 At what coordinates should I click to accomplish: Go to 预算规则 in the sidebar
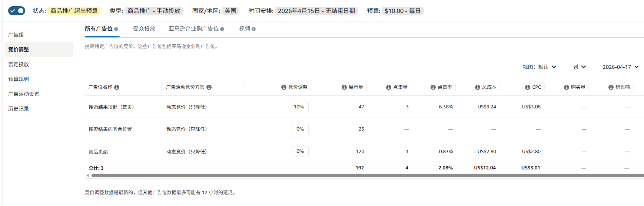coord(19,79)
